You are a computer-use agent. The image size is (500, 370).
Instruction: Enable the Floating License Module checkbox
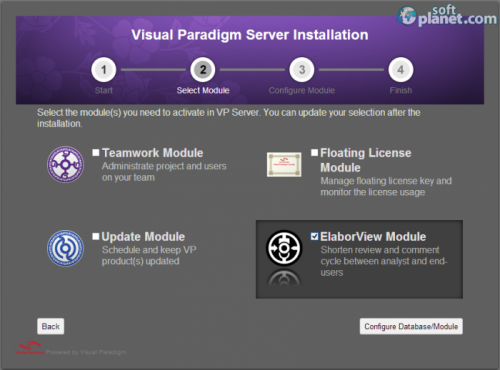(x=314, y=152)
